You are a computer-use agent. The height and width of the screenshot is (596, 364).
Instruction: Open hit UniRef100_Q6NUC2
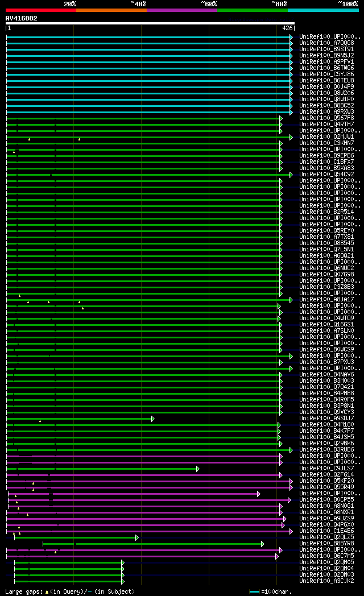pos(326,268)
